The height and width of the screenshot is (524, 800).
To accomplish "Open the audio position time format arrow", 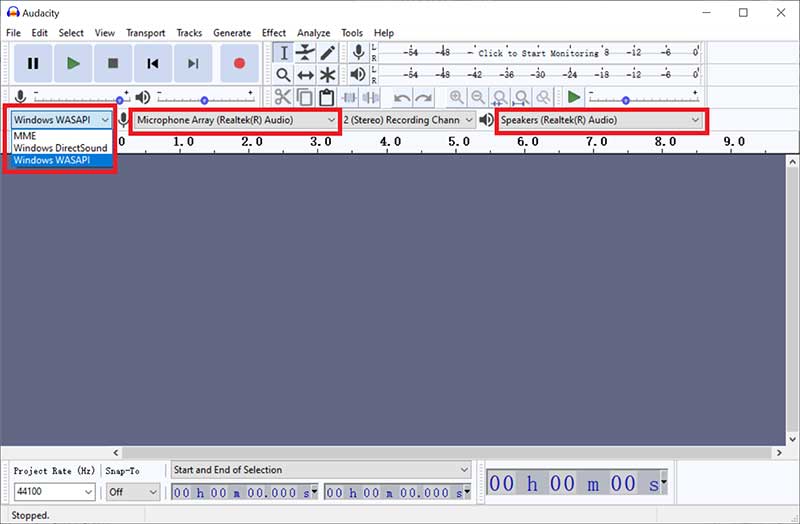I will coord(664,482).
